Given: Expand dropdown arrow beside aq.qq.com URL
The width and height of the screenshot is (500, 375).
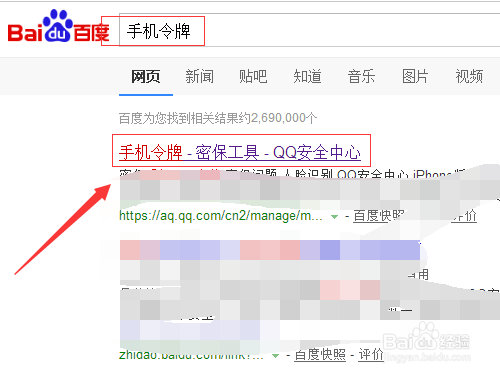Looking at the screenshot, I should [x=334, y=217].
